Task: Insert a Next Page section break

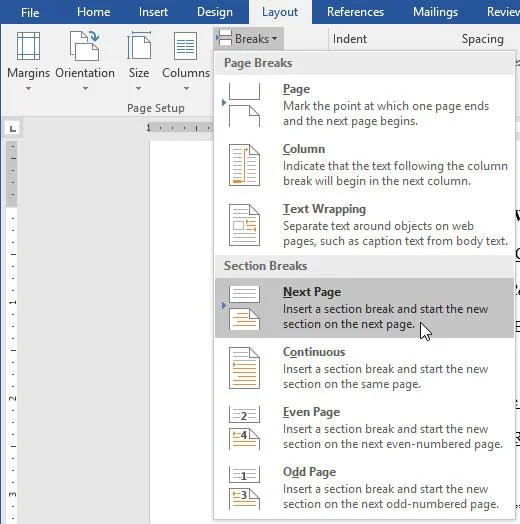Action: pyautogui.click(x=364, y=308)
